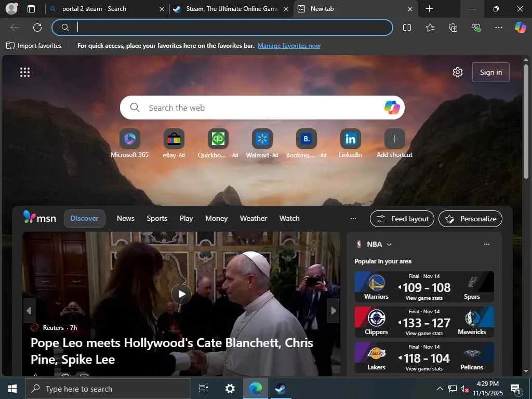The height and width of the screenshot is (399, 532).
Task: Open a new browser tab
Action: 429,9
